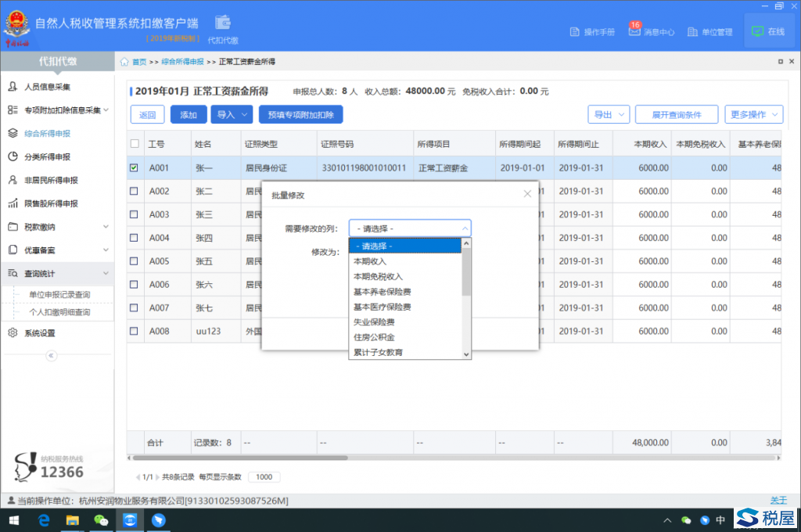Click the 在线 status button

click(x=768, y=31)
